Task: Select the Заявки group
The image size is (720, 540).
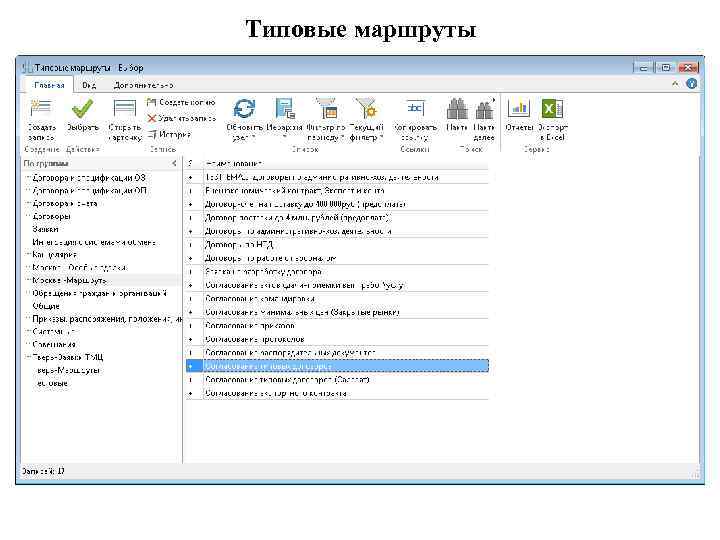Action: (45, 229)
